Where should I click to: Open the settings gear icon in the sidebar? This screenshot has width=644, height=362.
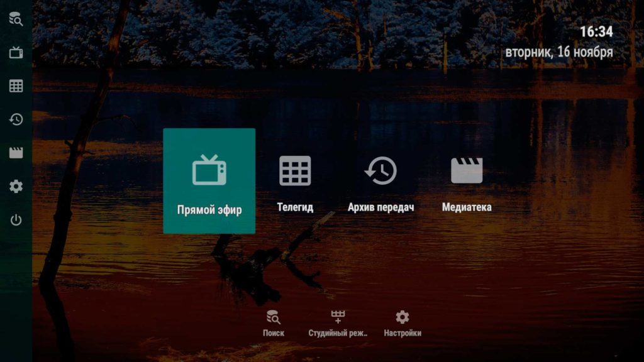(16, 185)
